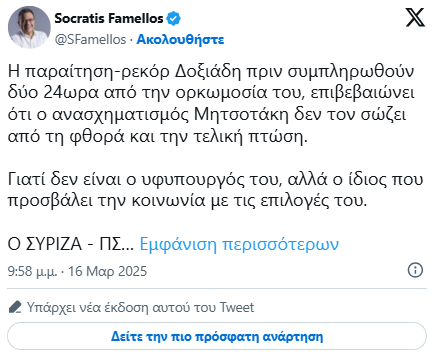Click the paragraph starting Γιατί δεν είναι

click(215, 190)
